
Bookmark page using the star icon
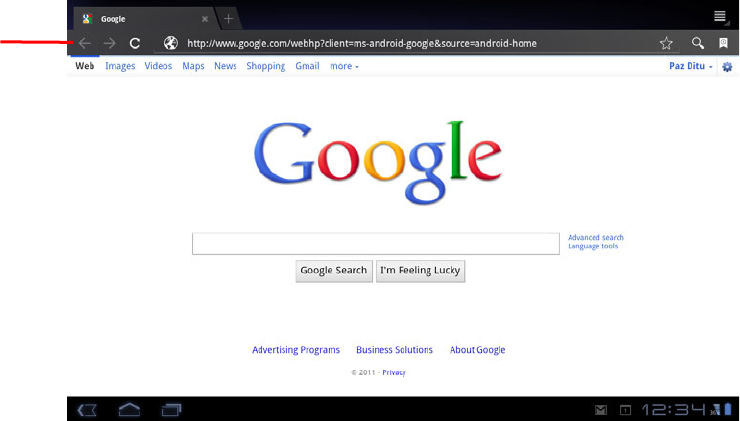(x=666, y=43)
